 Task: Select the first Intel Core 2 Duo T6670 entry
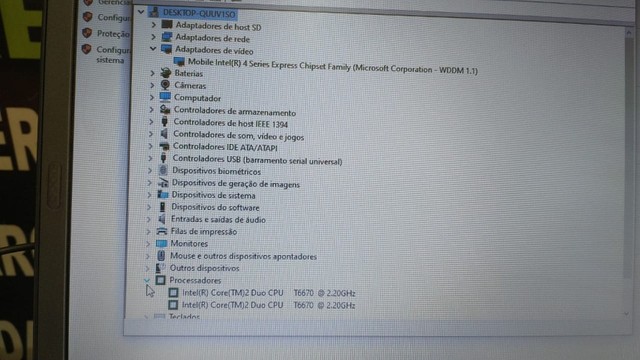coord(269,293)
